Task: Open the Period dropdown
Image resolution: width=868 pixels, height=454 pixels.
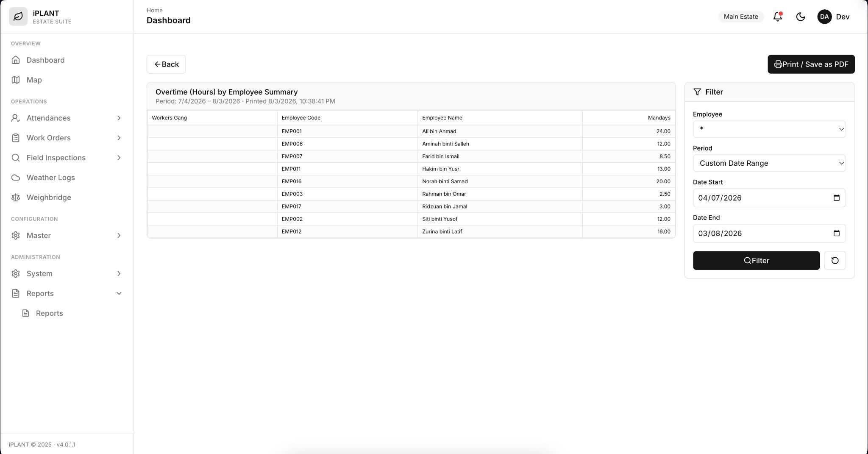Action: [769, 163]
